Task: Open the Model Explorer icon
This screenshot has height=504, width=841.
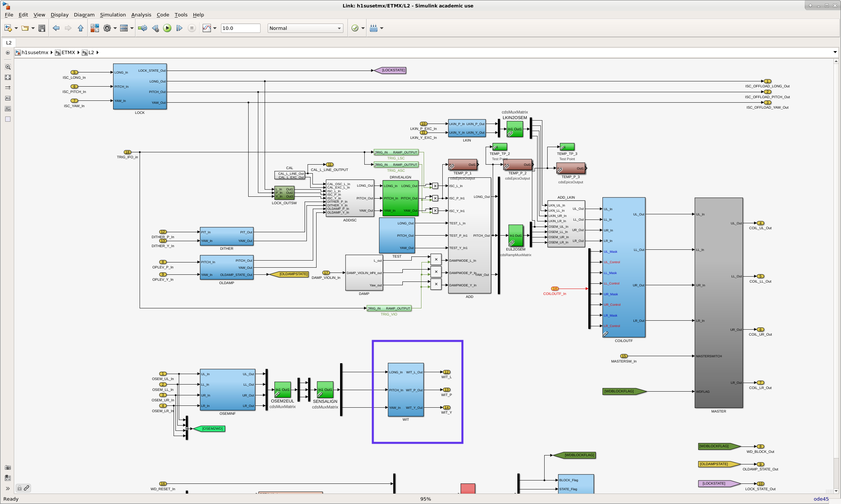Action: 124,28
